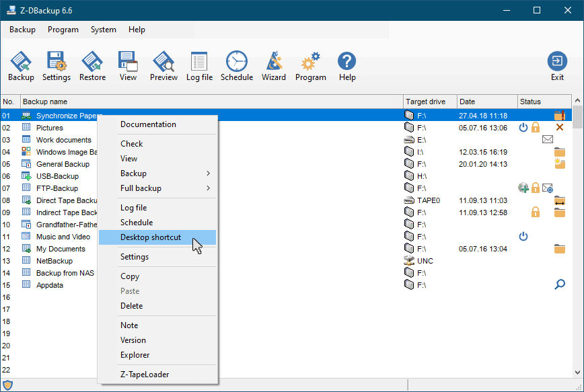The width and height of the screenshot is (584, 392).
Task: Choose Schedule in context menu
Action: [157, 223]
